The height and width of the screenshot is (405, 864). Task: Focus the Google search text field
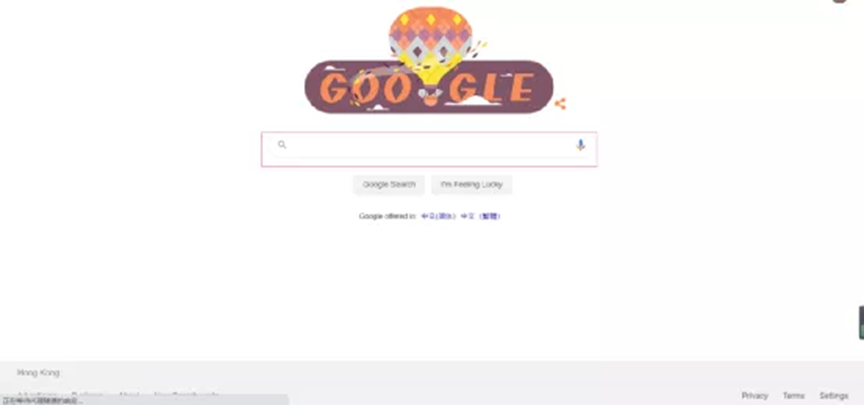click(429, 149)
